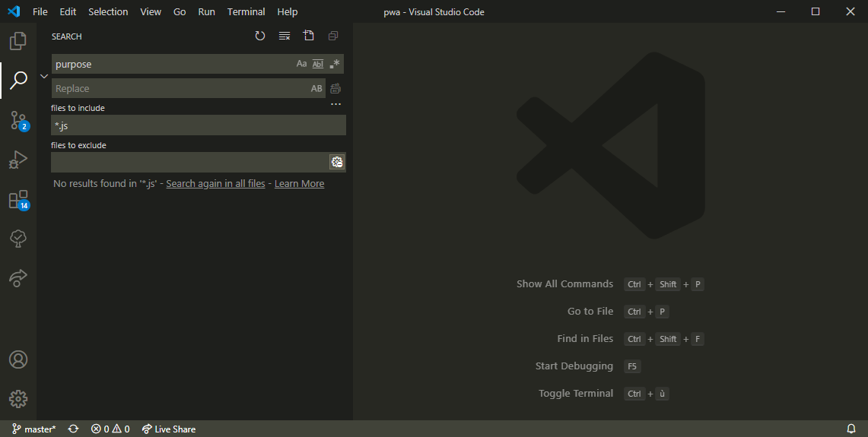
Task: Open the Explorer view in activity bar
Action: point(17,40)
